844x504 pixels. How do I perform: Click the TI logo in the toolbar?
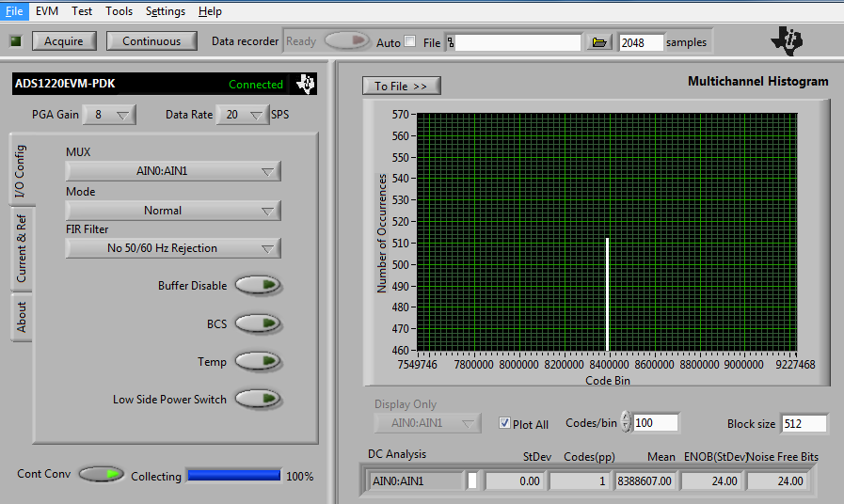tap(787, 40)
